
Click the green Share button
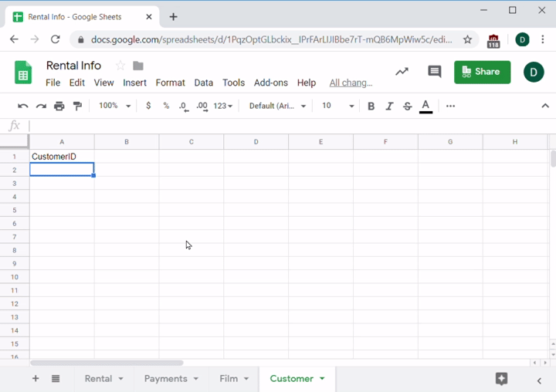click(x=482, y=72)
